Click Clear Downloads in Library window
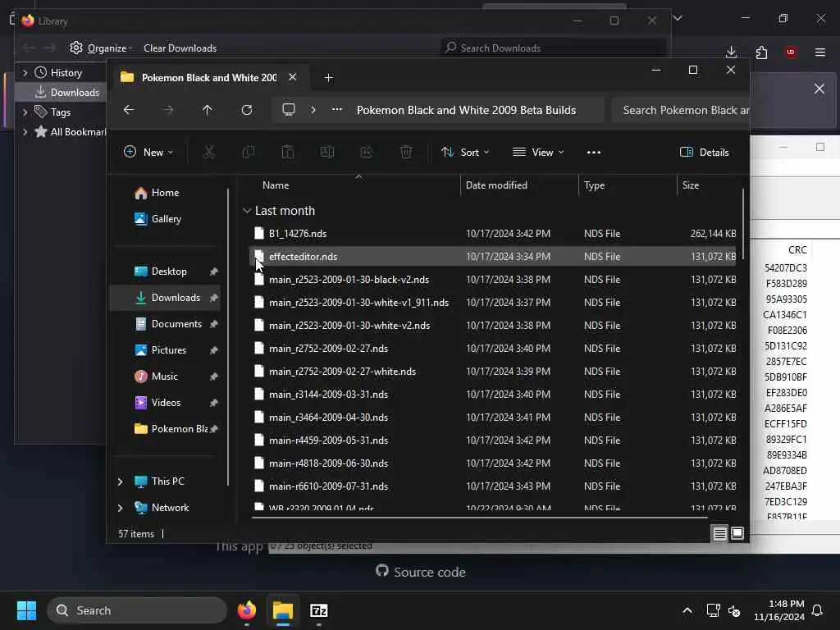The image size is (840, 630). 180,48
